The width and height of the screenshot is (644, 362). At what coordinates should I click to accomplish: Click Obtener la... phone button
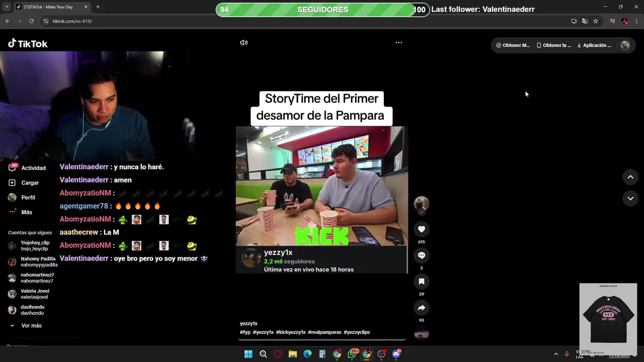point(553,45)
